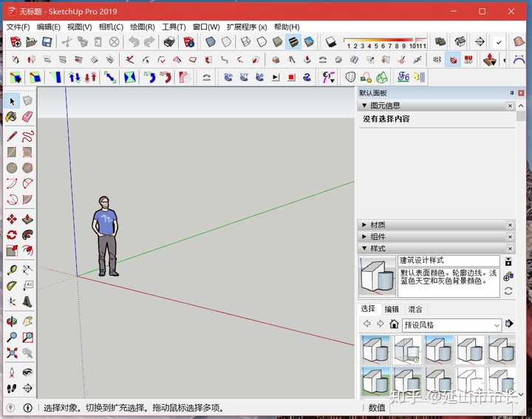Expand the 组件 panel
Viewport: 532px width, 419px height.
point(364,236)
